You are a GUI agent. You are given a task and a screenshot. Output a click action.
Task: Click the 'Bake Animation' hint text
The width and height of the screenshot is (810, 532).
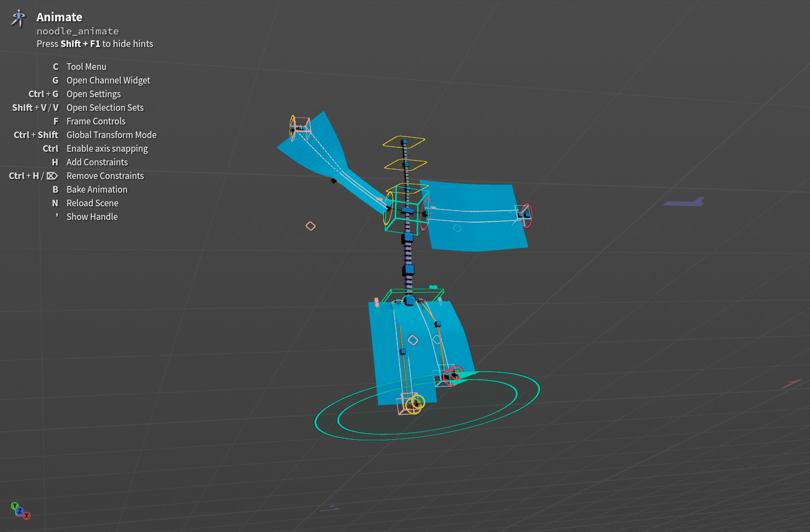(97, 189)
